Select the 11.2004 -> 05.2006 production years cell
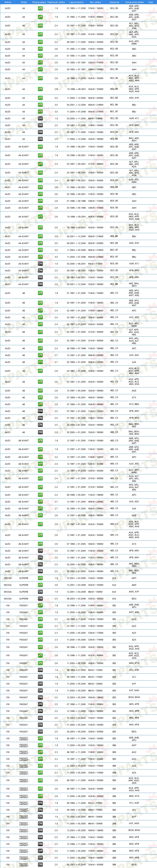157x868 pixels. tap(76, 250)
